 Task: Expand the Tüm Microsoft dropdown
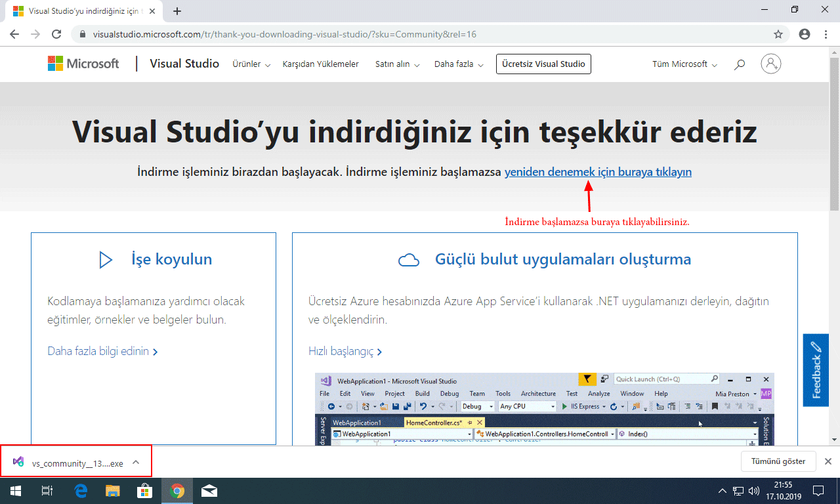pos(684,64)
